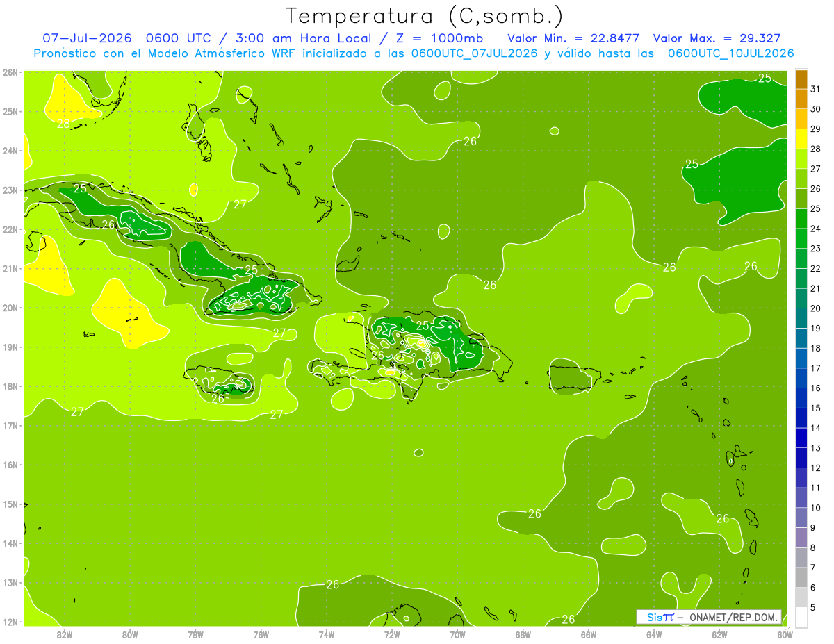Click the 'Valor Min. = 22.8477' value

point(573,38)
